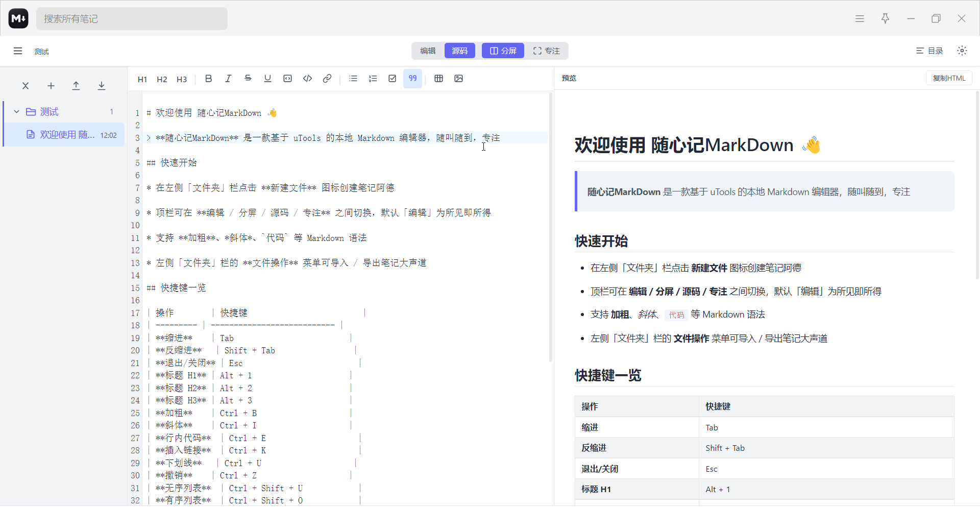980x508 pixels.
Task: Open the 欢迎使用 随... note
Action: [64, 135]
